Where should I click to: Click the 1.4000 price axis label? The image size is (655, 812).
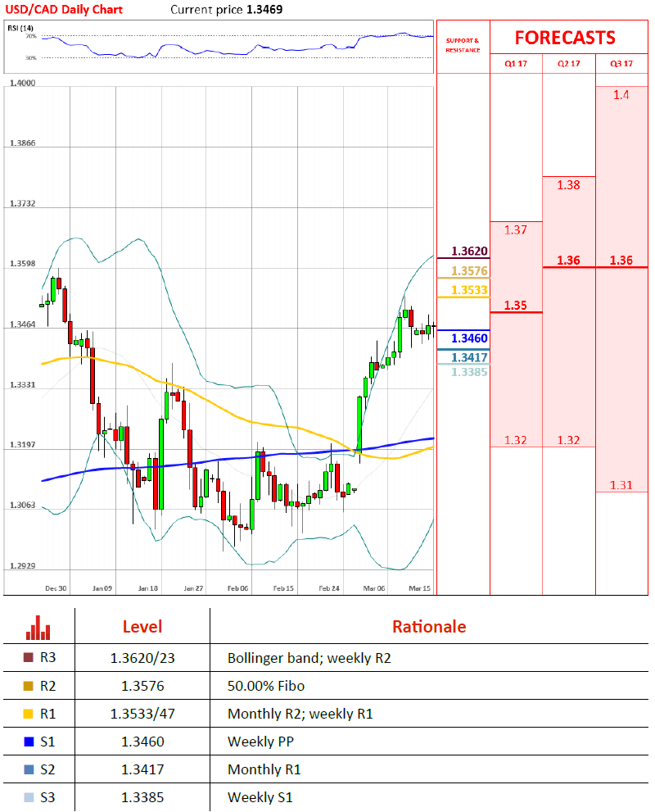pos(22,83)
